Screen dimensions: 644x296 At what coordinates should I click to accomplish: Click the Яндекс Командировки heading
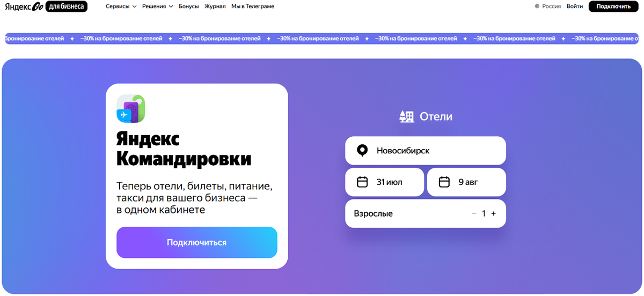(184, 149)
